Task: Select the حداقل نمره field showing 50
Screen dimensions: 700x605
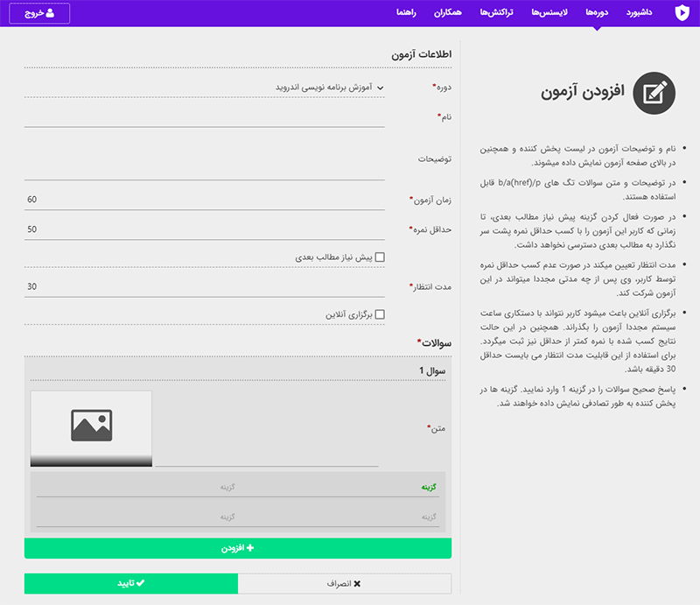Action: (205, 229)
